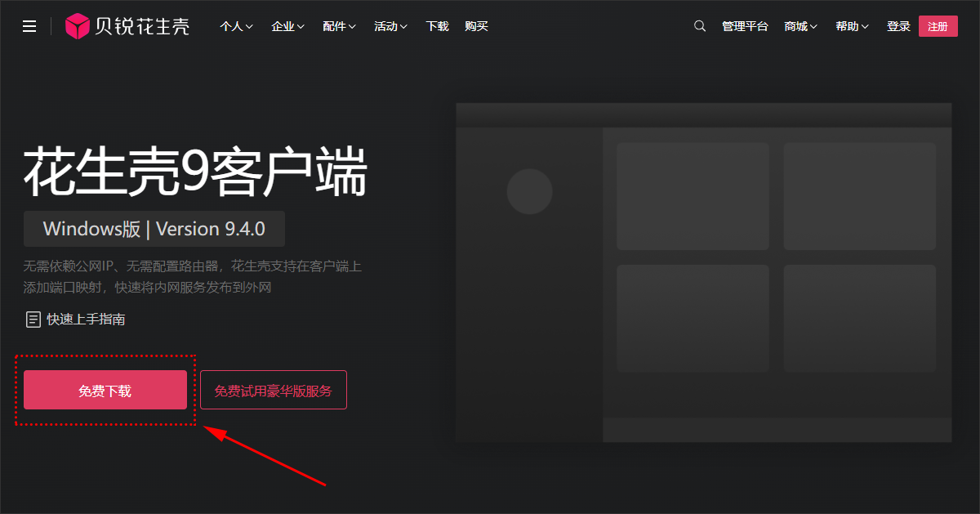
Task: Open the 快速上手指南 link
Action: pos(86,320)
